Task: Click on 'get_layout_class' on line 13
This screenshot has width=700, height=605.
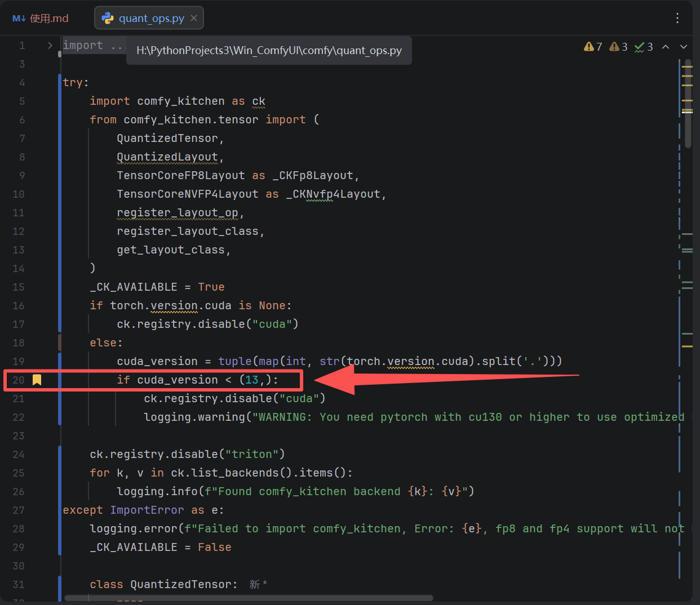Action: coord(171,250)
